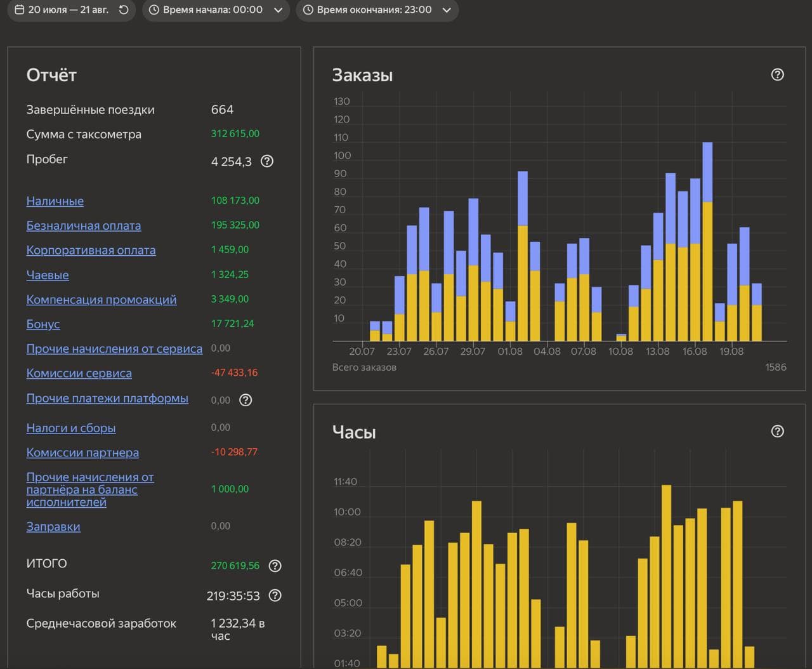Click the Заправки link

point(53,527)
